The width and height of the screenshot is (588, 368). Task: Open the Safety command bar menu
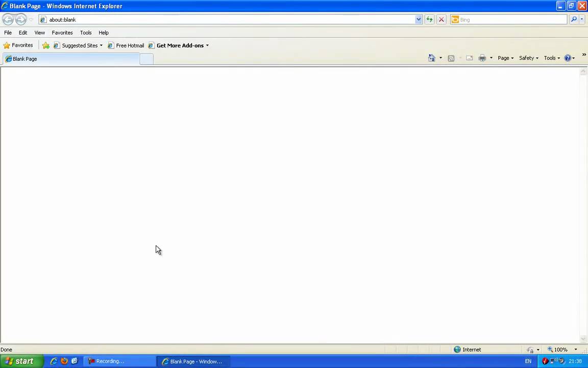point(528,58)
